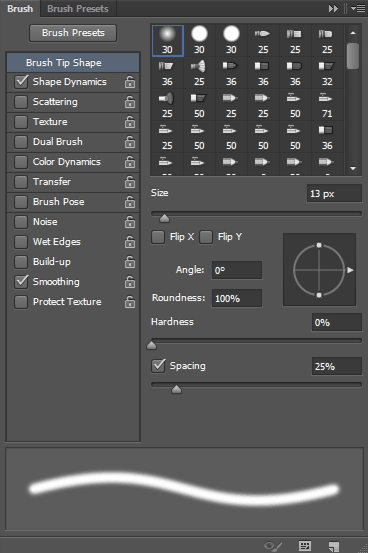
Task: Click the lock icon beside Scattering
Action: click(130, 102)
